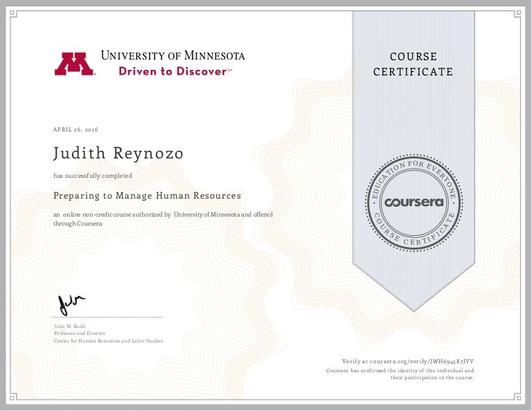Select 'Preparing to Manage Human Resources' course title
The width and height of the screenshot is (532, 411).
pos(147,196)
